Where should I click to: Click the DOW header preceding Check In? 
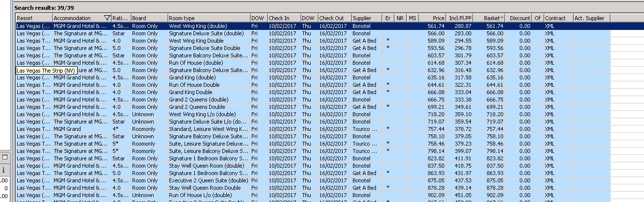point(258,18)
